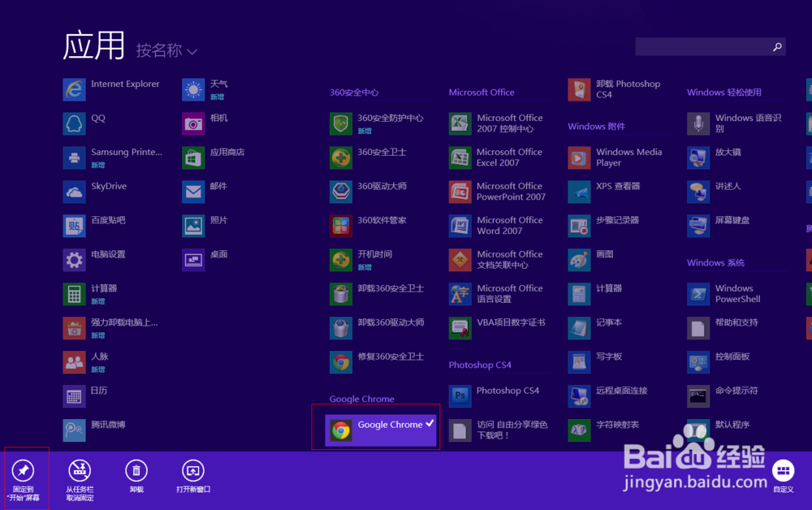
Task: Open the 日历 calendar icon
Action: (x=74, y=396)
